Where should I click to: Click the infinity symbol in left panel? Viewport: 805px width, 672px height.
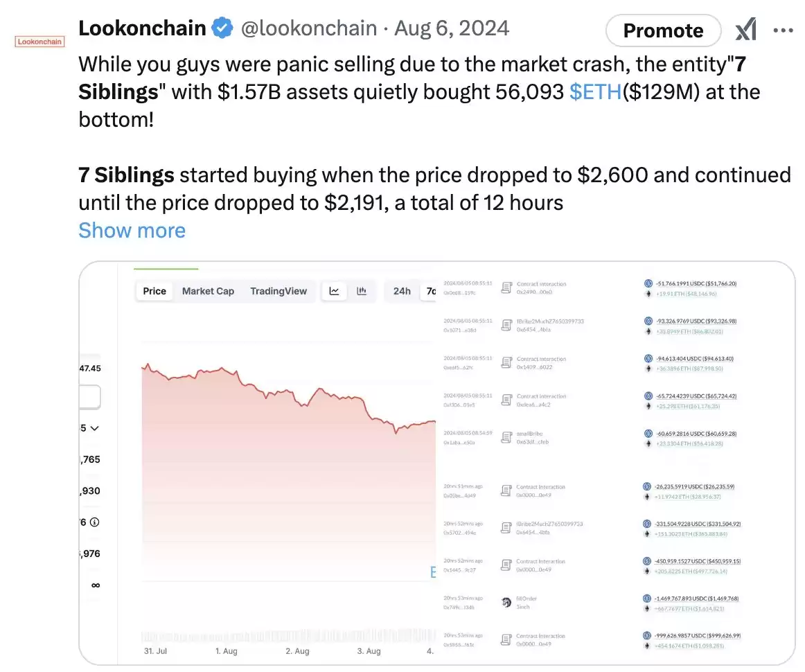coord(96,585)
